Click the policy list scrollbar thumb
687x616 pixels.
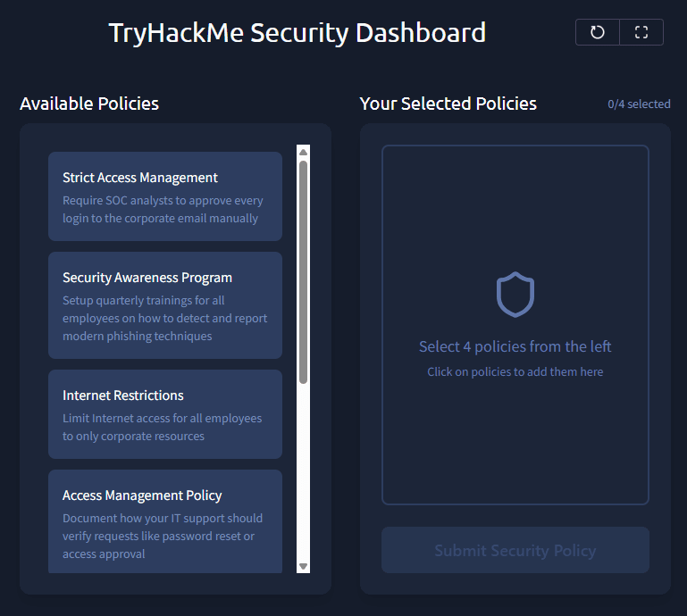303,268
